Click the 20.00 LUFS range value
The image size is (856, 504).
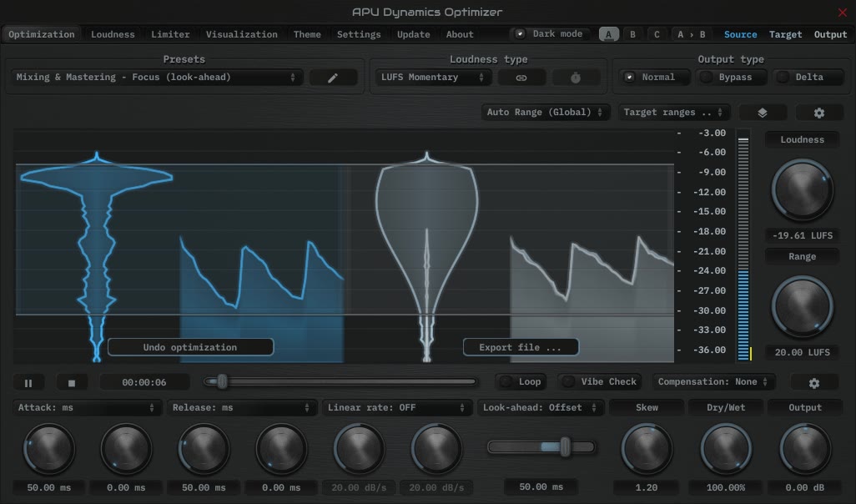pos(802,352)
